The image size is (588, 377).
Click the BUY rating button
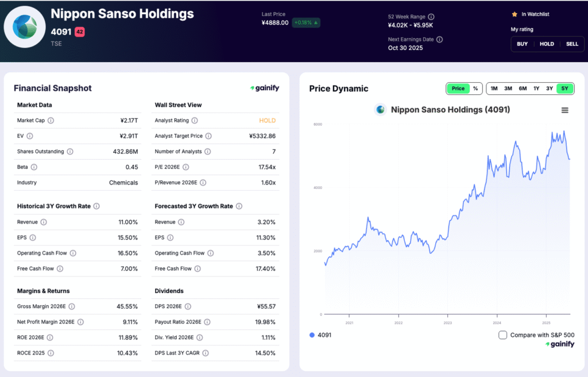(x=522, y=44)
